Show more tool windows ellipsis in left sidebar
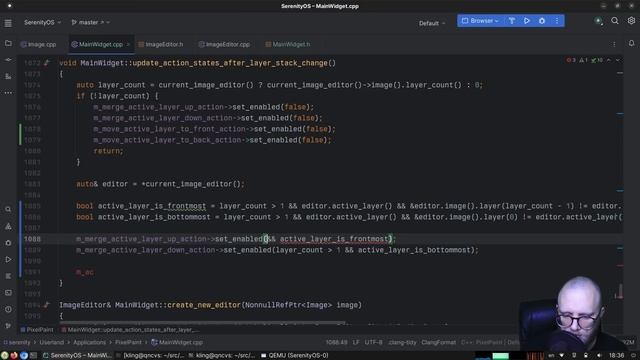The height and width of the screenshot is (360, 640). coord(8,93)
